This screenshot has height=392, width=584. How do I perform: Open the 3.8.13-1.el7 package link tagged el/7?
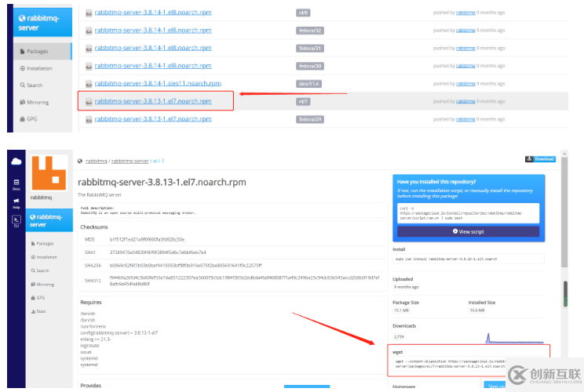153,101
